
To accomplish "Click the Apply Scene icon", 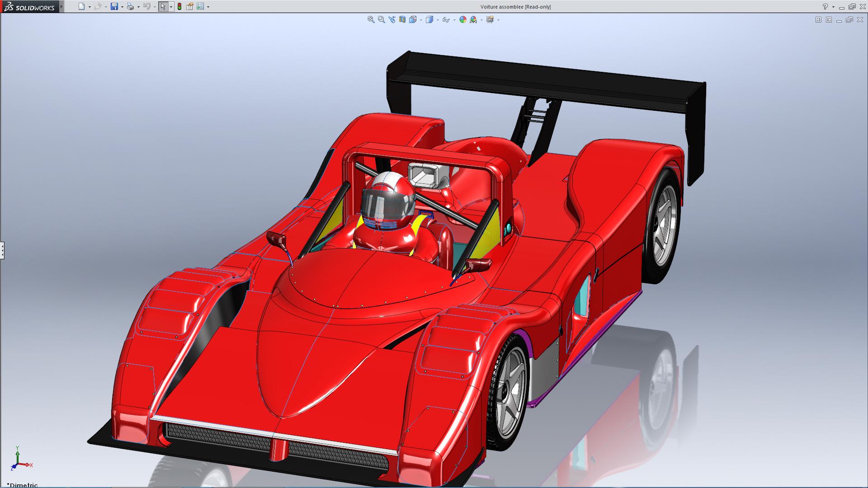I will (x=473, y=19).
